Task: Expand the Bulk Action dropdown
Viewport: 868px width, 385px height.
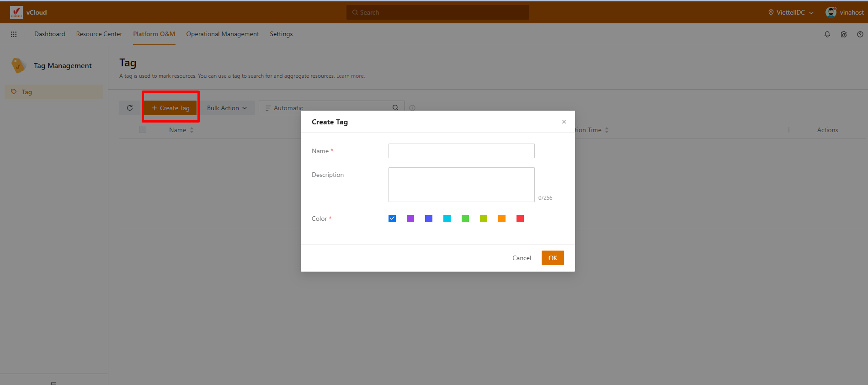Action: 227,108
